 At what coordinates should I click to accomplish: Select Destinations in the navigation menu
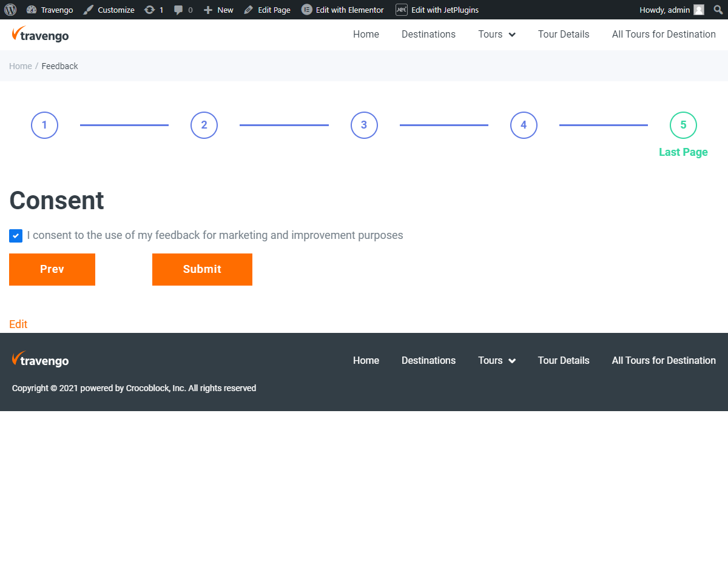click(x=428, y=34)
